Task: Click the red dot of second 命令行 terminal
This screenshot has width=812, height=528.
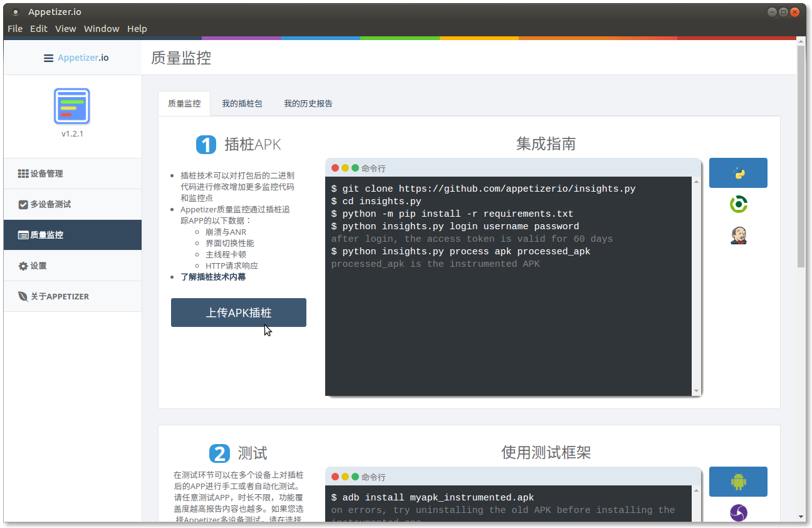Action: click(335, 477)
